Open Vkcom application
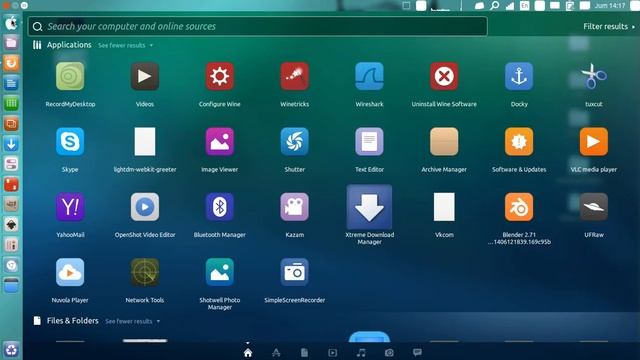 coord(444,207)
